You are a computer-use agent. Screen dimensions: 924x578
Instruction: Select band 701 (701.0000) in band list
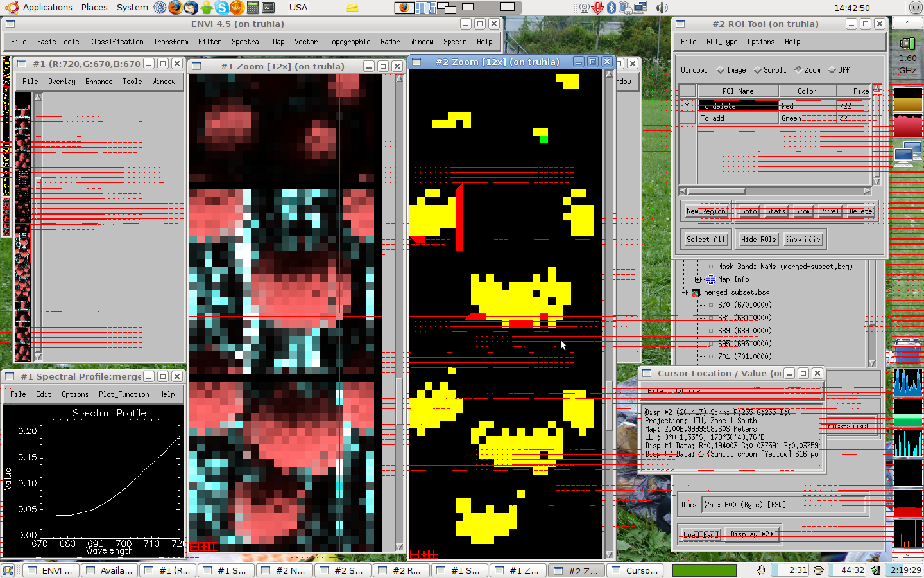click(744, 356)
